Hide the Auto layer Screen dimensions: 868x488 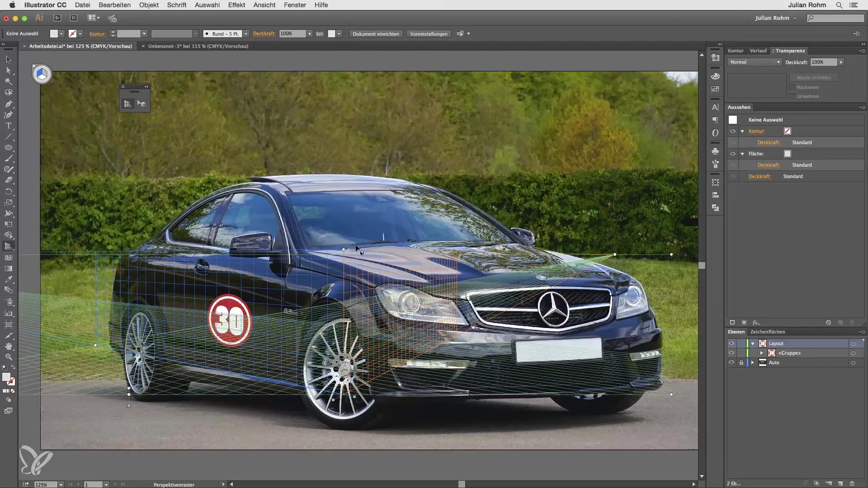click(x=731, y=362)
